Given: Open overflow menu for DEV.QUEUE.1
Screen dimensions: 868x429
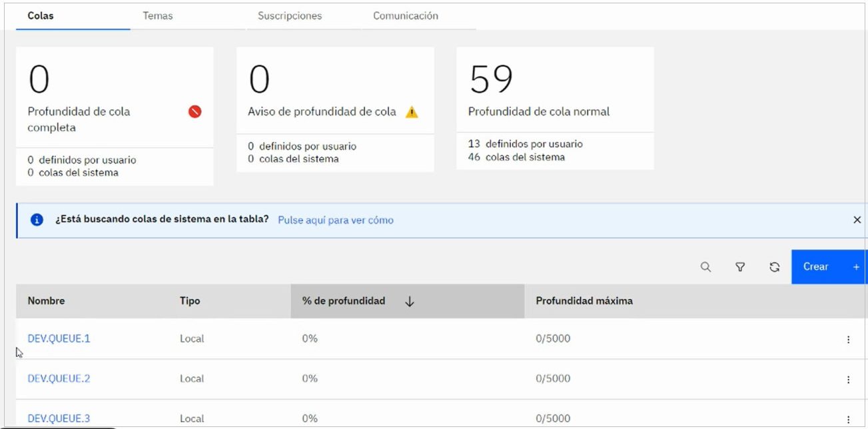Looking at the screenshot, I should coord(848,340).
